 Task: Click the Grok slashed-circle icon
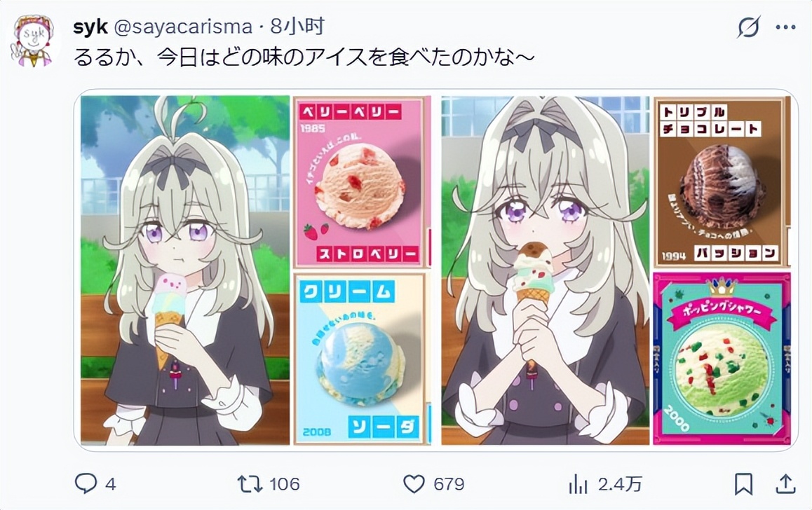[749, 27]
